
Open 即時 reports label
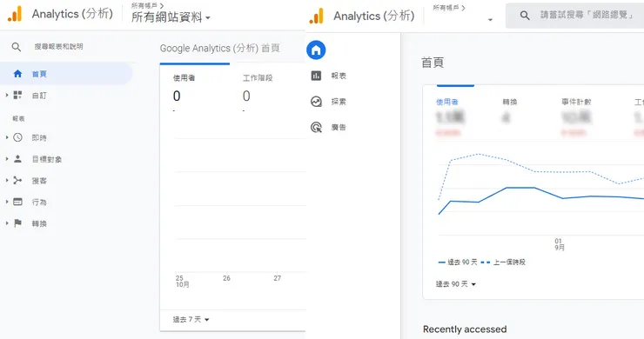tap(39, 138)
